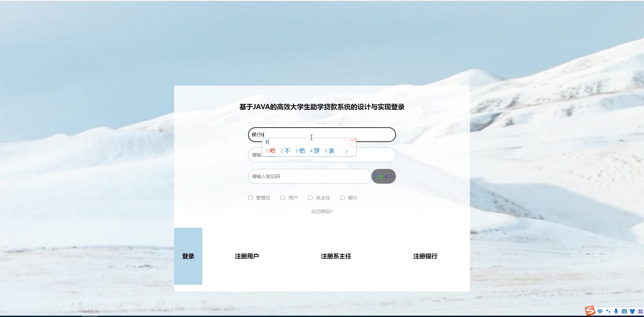Choose candidate 4 饼
This screenshot has height=317, width=644.
(315, 151)
